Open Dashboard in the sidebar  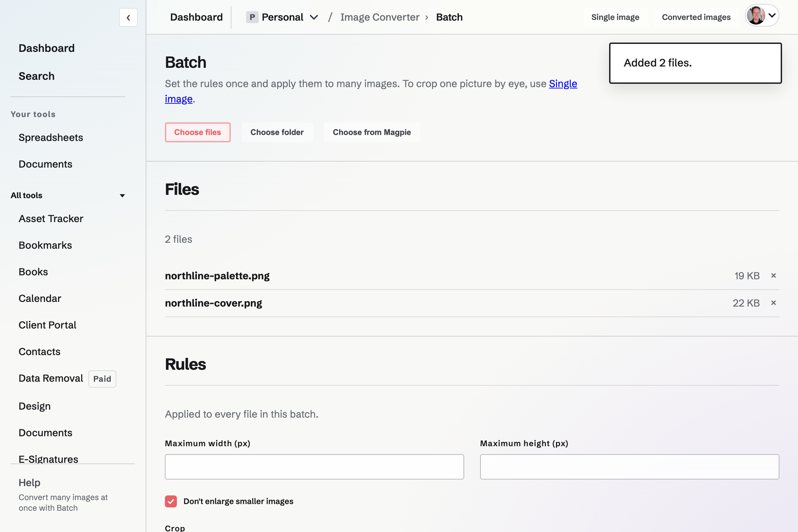point(47,48)
